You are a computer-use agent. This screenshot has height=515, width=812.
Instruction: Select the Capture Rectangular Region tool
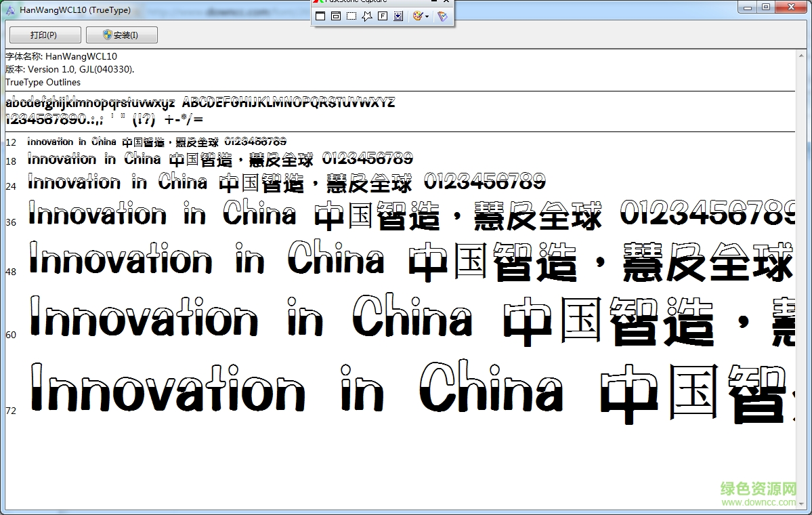tap(351, 16)
